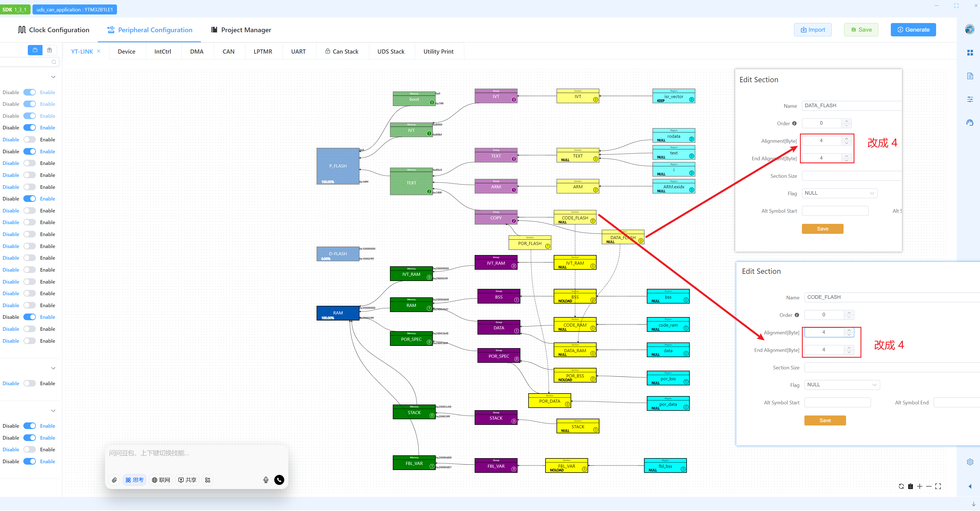Collapse the first left panel group chevron
The height and width of the screenshot is (511, 980).
(53, 77)
